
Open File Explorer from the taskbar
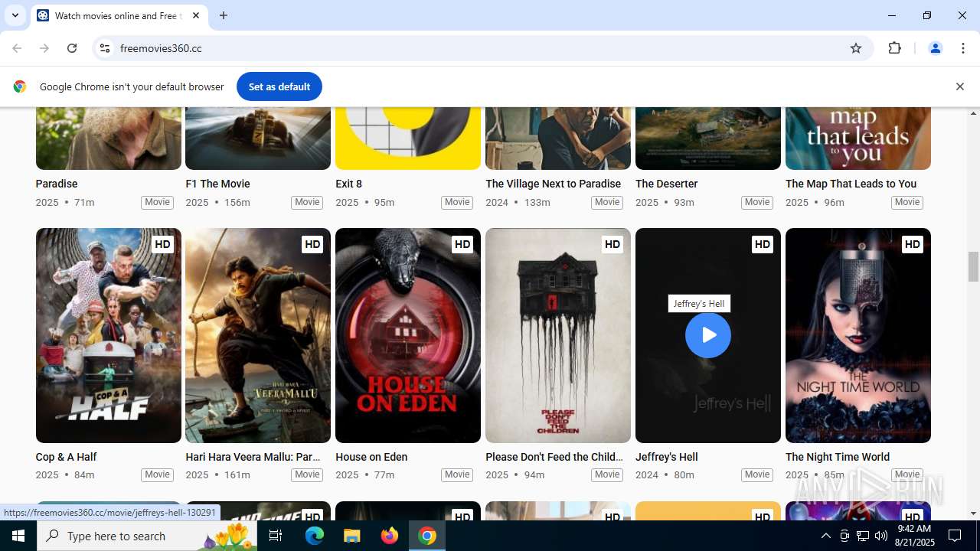(x=351, y=536)
